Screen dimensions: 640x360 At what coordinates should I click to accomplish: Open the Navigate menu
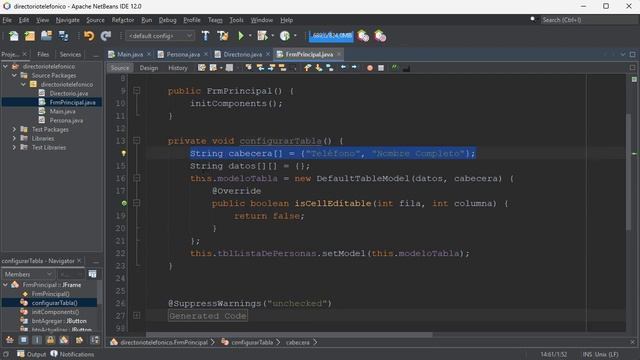68,20
